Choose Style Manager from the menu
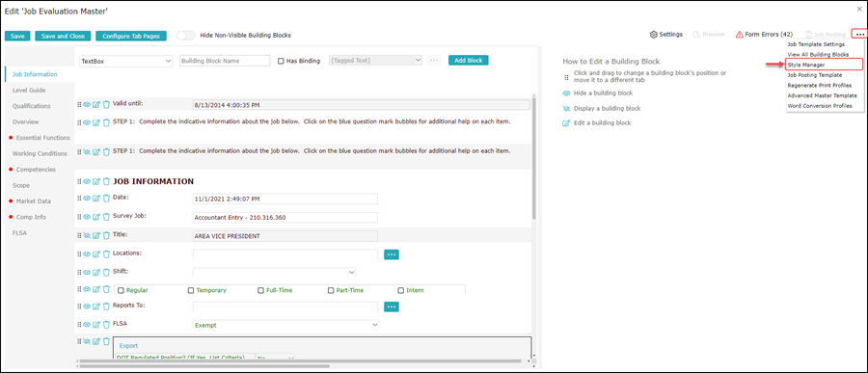Viewport: 868px width, 373px height. [x=825, y=65]
